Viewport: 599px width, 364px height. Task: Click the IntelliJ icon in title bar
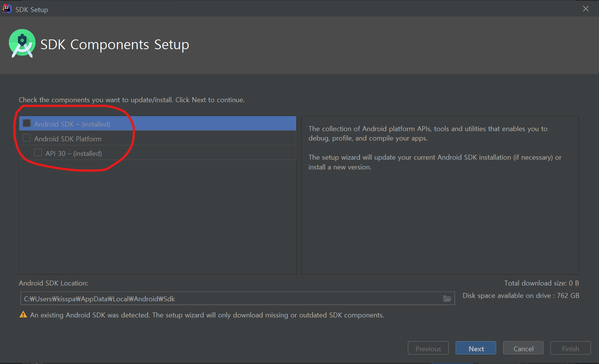coord(7,9)
